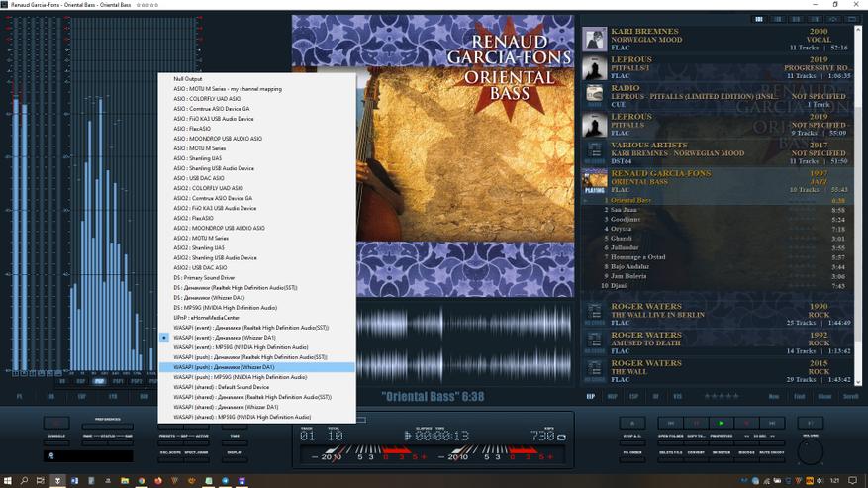The width and height of the screenshot is (868, 488).
Task: Skip to the next track button
Action: 772,423
